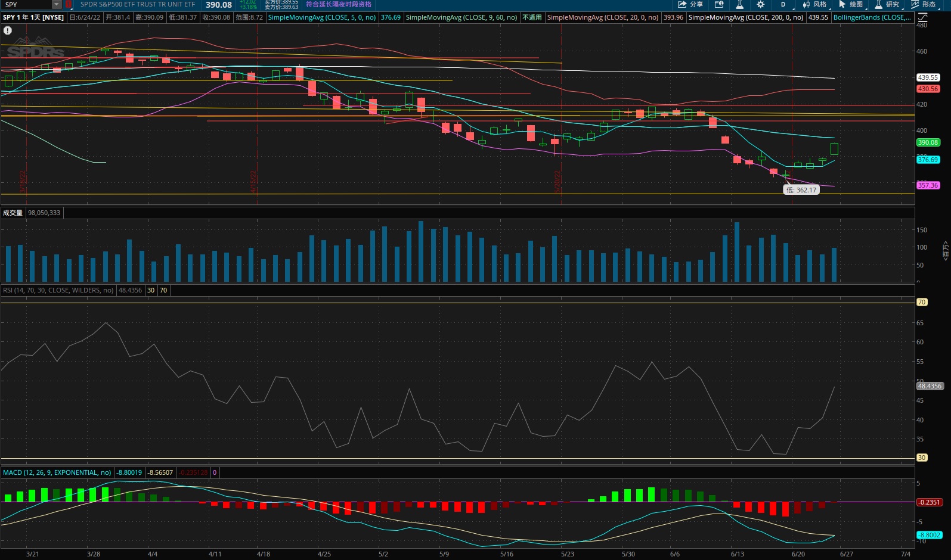This screenshot has width=951, height=560.
Task: Click the 439.55 white price tag on axis
Action: pos(928,77)
